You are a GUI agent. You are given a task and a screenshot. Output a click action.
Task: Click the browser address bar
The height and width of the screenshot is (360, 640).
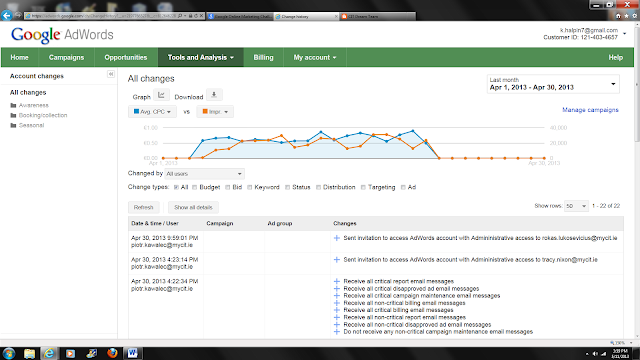pyautogui.click(x=103, y=16)
